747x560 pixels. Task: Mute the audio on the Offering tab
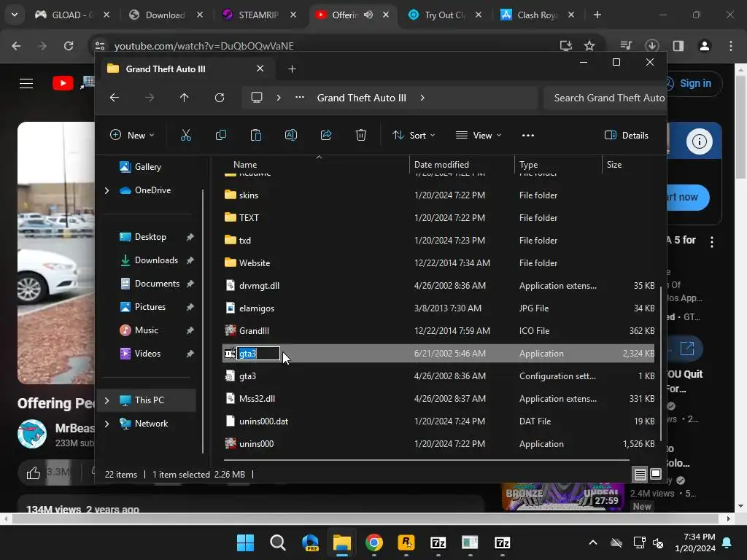click(x=368, y=15)
